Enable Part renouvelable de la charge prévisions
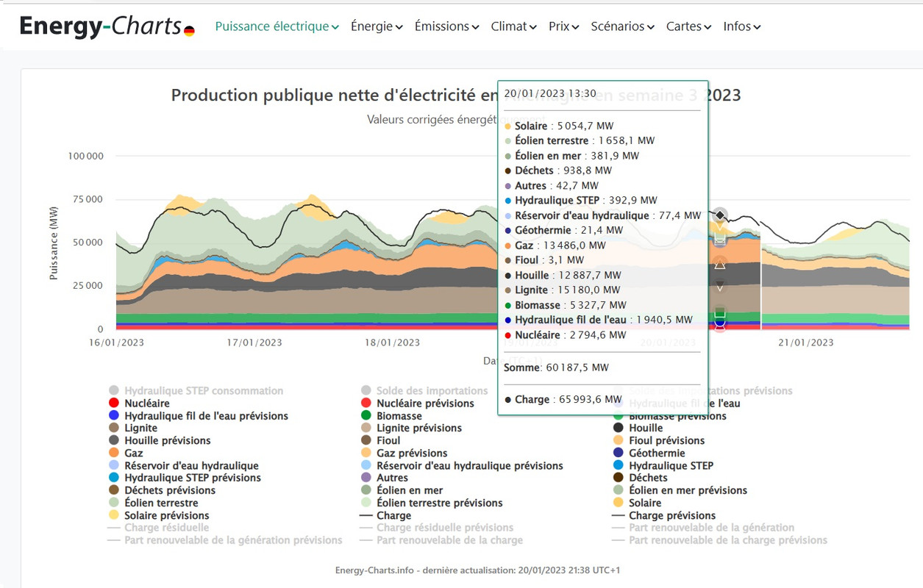The height and width of the screenshot is (588, 923). 720,540
